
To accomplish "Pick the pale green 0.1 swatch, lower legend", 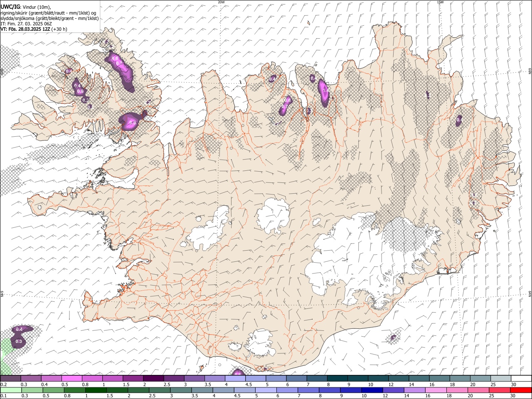I will 11,390.
